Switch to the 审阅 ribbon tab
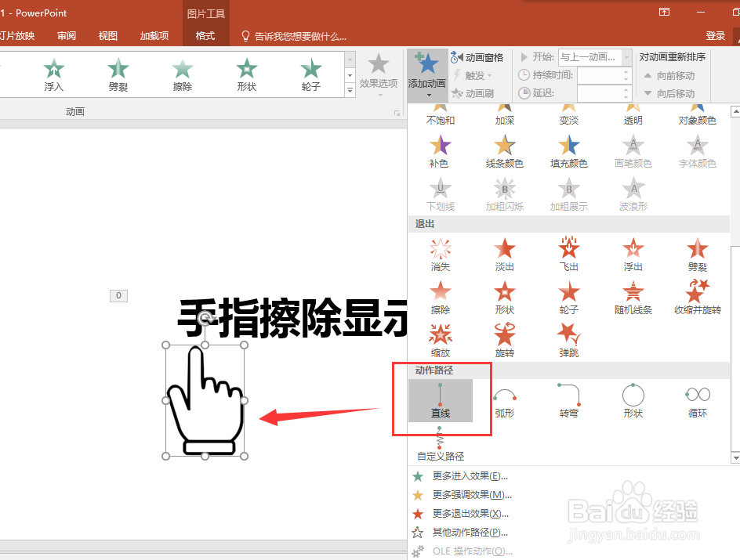 pyautogui.click(x=67, y=36)
